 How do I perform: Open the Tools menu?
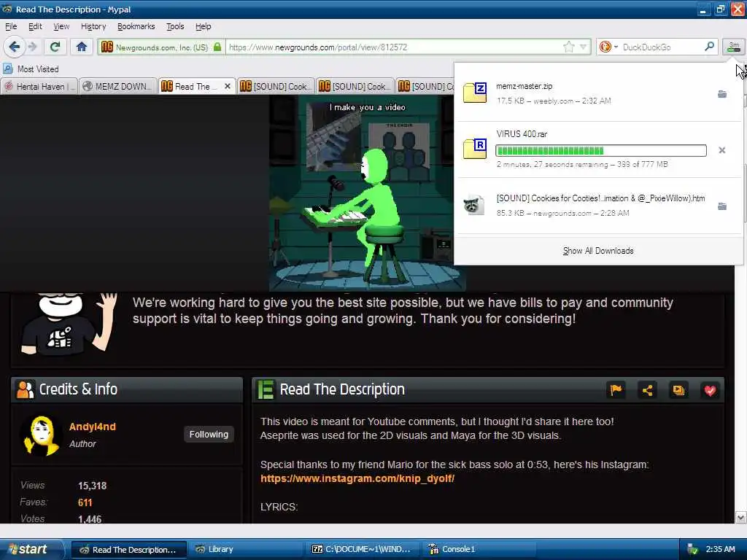coord(175,26)
